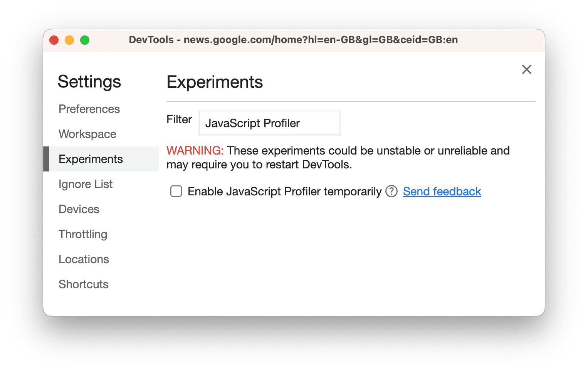Click inside the Filter input field

click(x=269, y=123)
